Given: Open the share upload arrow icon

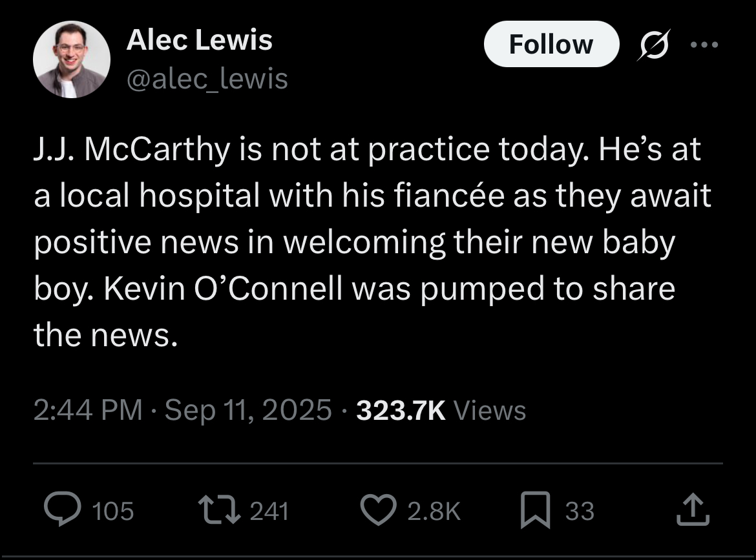Looking at the screenshot, I should pyautogui.click(x=693, y=509).
